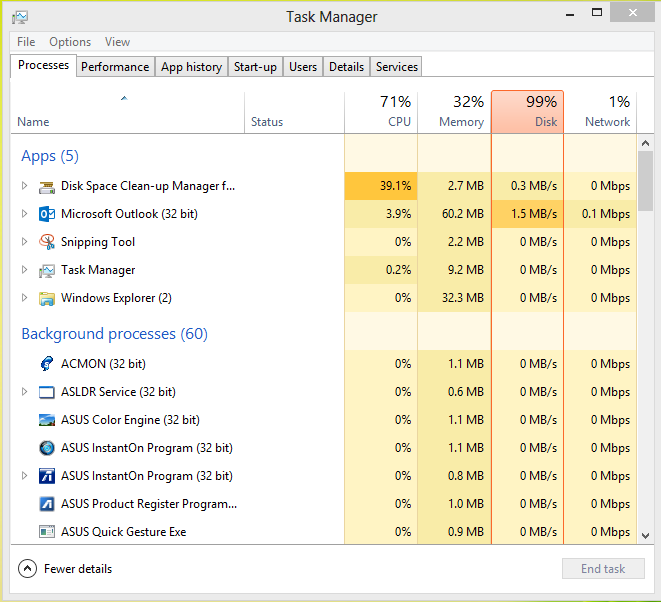Select the ASUS Quick Gesture Exe row name
Image resolution: width=661 pixels, height=602 pixels.
pos(124,532)
